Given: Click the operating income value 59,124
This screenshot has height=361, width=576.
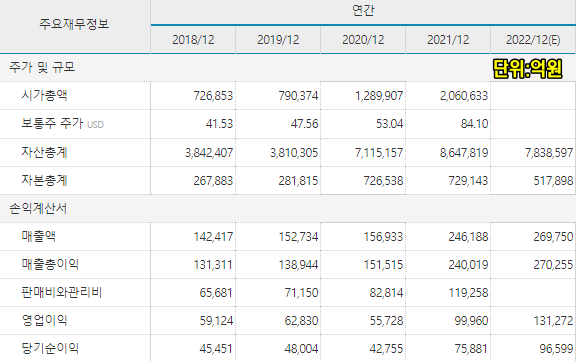Looking at the screenshot, I should (x=216, y=321).
